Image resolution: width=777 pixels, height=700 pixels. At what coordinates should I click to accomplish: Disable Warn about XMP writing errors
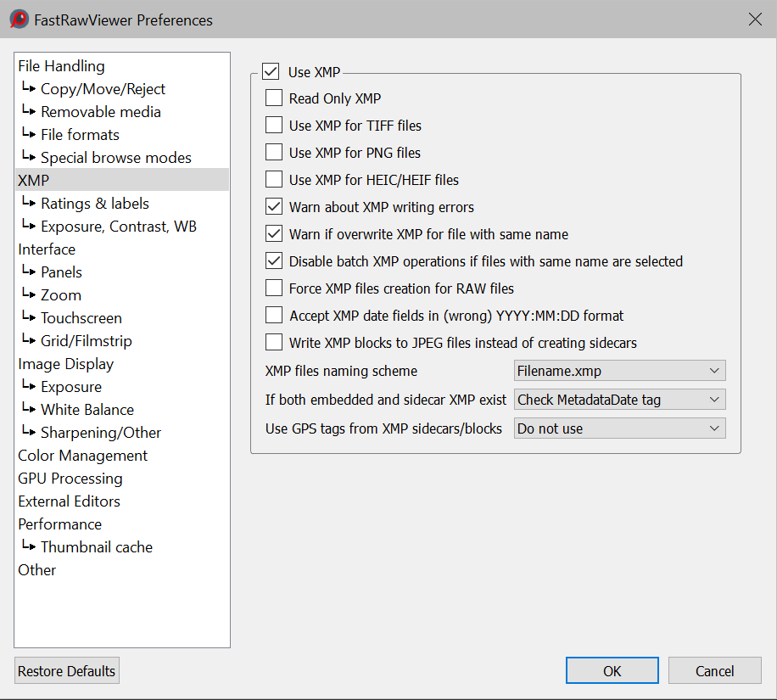pos(274,207)
